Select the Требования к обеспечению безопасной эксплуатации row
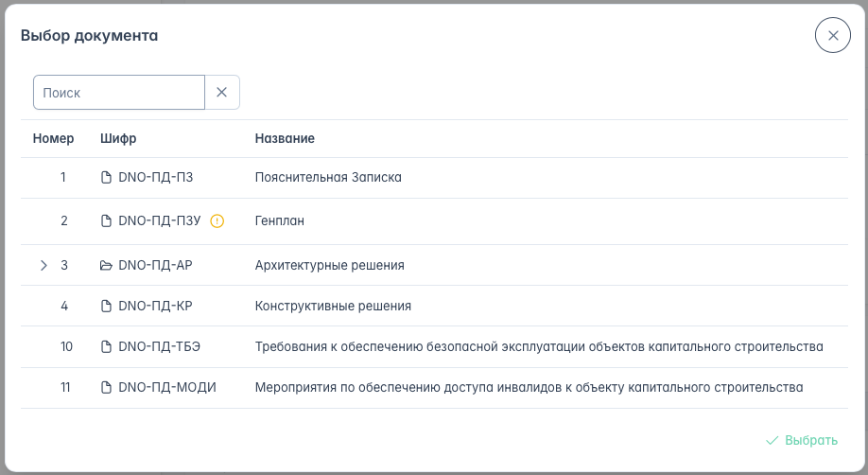868x475 pixels. click(x=538, y=347)
